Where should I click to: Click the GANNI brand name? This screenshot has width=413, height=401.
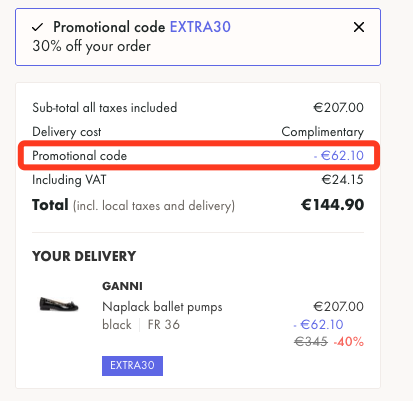coord(122,286)
